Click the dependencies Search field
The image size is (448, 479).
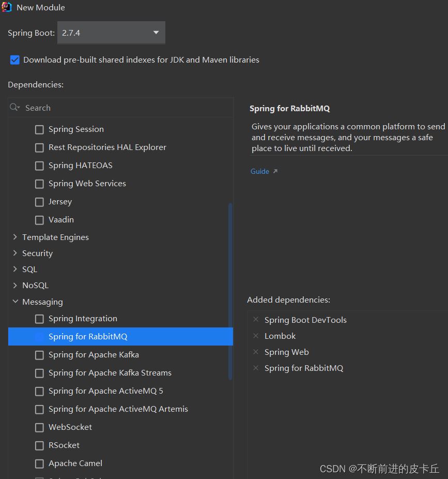click(x=124, y=108)
